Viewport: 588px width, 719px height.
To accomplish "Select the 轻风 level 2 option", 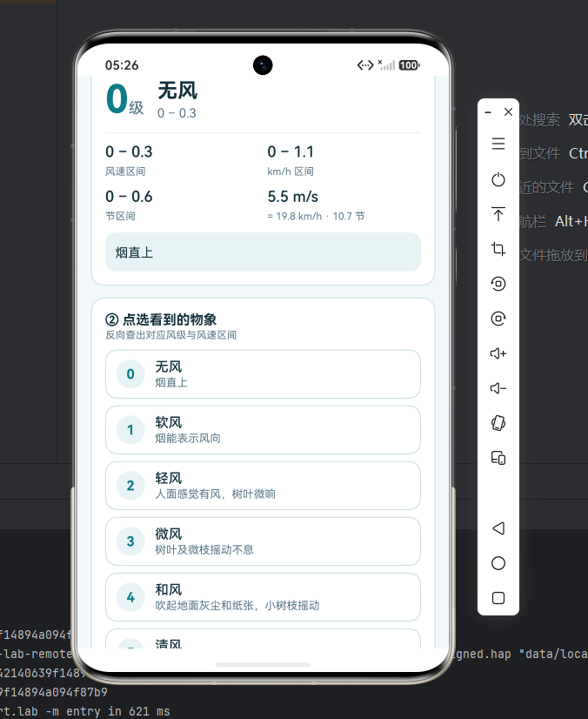I will coord(263,486).
